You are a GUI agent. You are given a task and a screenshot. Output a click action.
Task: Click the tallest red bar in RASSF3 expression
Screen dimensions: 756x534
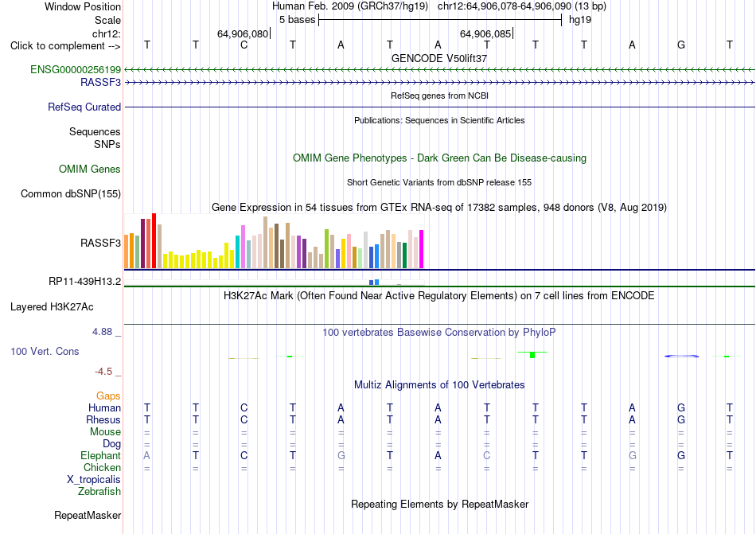(154, 240)
